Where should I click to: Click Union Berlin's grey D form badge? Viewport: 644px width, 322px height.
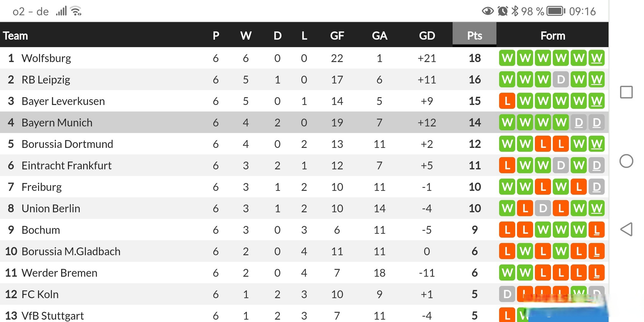pyautogui.click(x=543, y=208)
